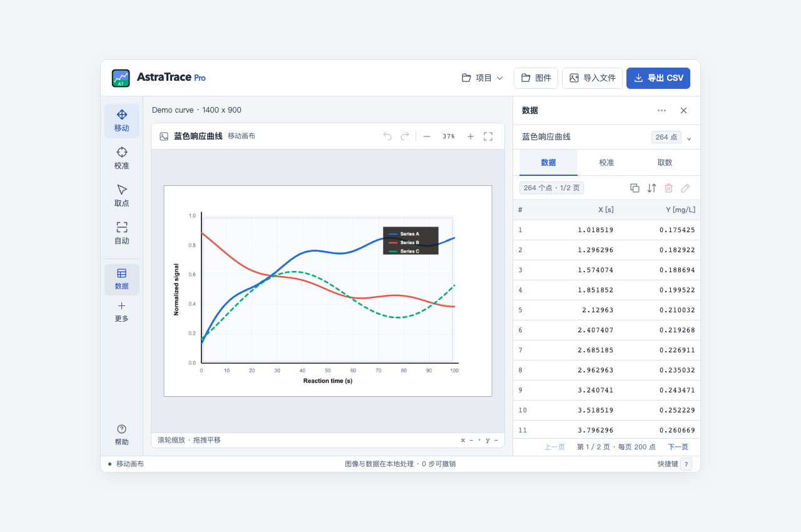Select the 校准 calibration tool in sidebar
The height and width of the screenshot is (532, 801).
pos(122,158)
